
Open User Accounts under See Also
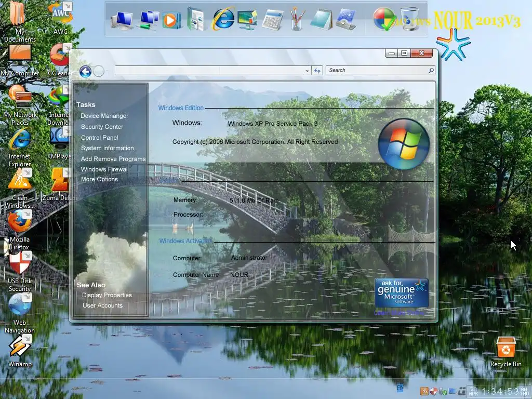point(102,305)
